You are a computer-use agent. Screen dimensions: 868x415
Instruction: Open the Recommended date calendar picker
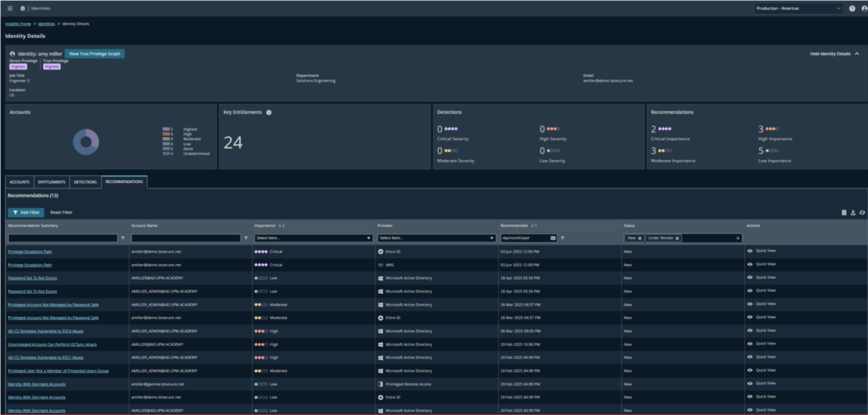point(553,238)
